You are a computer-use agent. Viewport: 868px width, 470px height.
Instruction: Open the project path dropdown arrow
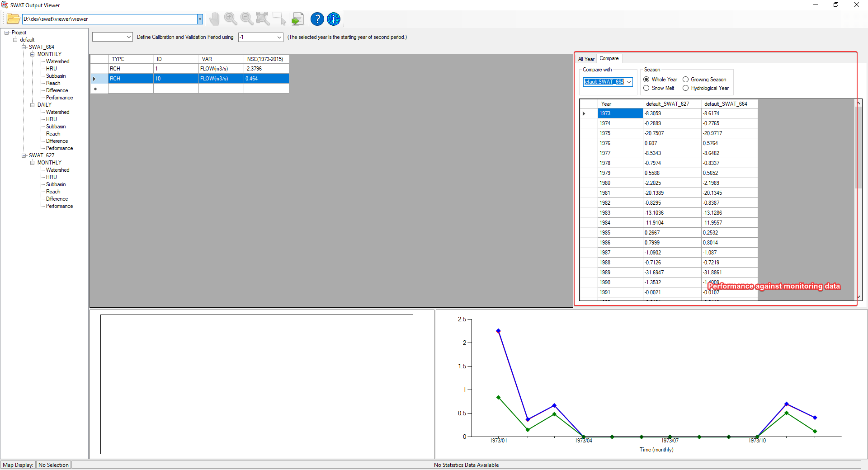200,19
